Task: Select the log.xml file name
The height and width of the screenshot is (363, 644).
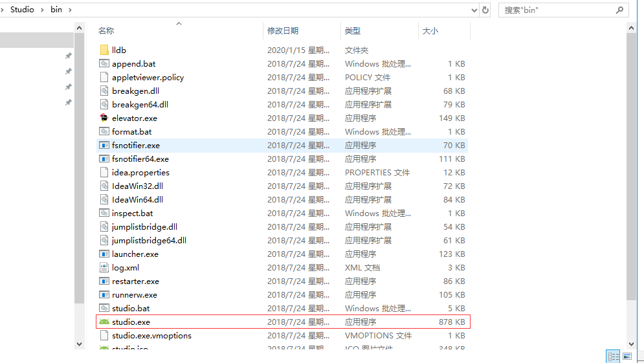Action: (x=126, y=268)
